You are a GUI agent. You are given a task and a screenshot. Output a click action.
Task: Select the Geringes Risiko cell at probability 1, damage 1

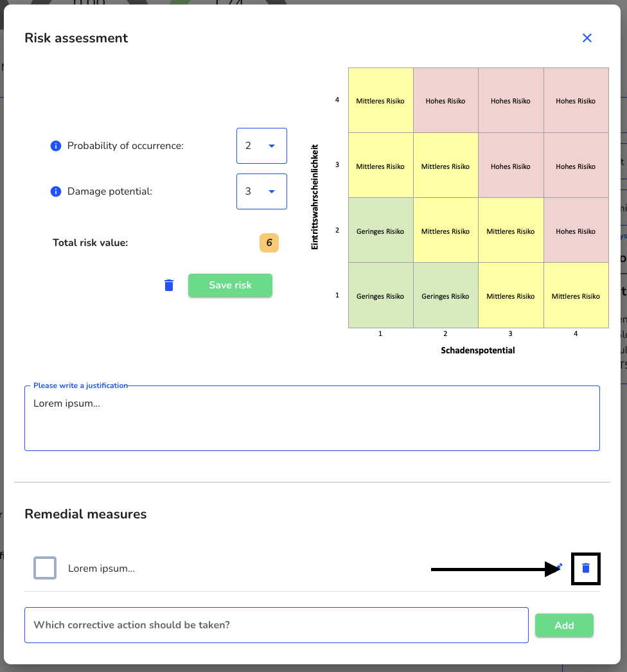[x=380, y=296]
